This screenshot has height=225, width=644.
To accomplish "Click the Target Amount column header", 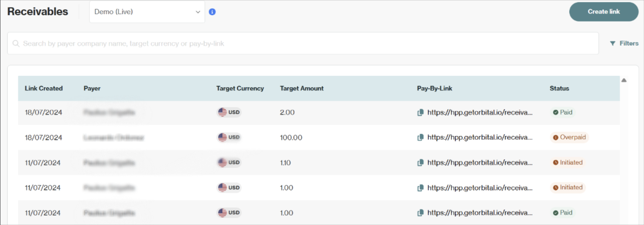I will [x=302, y=88].
